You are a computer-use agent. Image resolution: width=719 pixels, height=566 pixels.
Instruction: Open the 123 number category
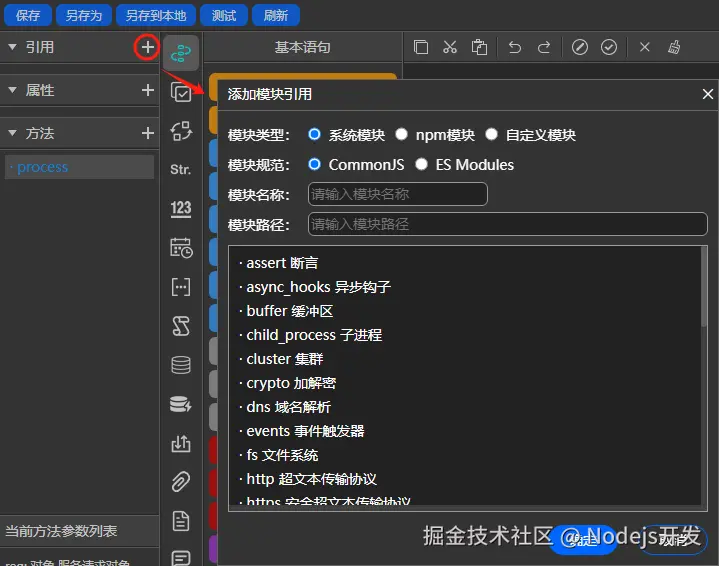(x=181, y=209)
